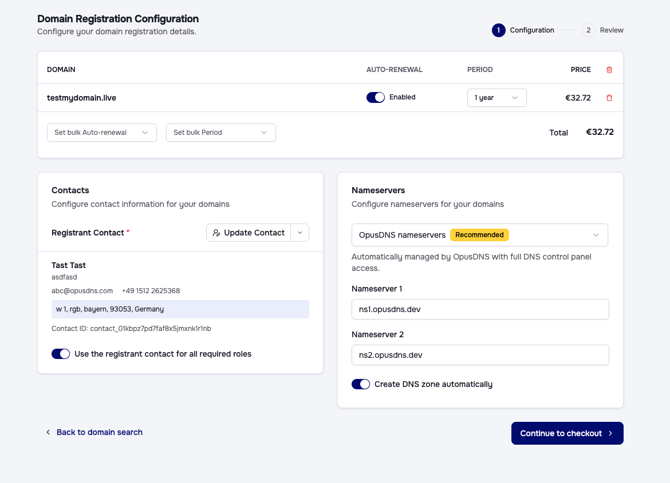The image size is (670, 483).
Task: Click the person icon on Update Contact
Action: coord(217,233)
